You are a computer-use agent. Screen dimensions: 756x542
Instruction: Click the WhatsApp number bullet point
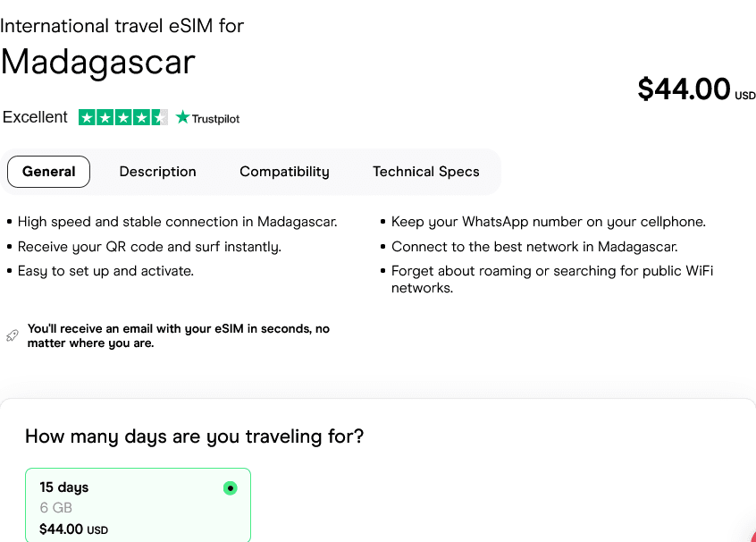coord(548,222)
